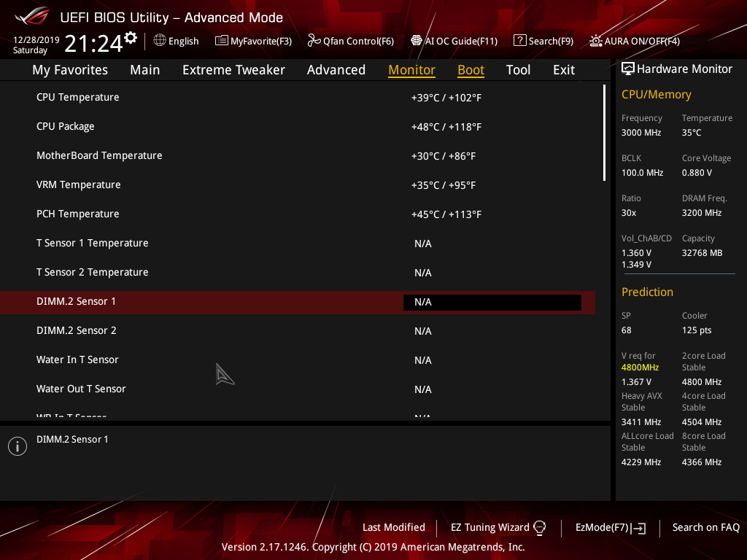Open the MyFavorite(F3) list icon

[222, 41]
